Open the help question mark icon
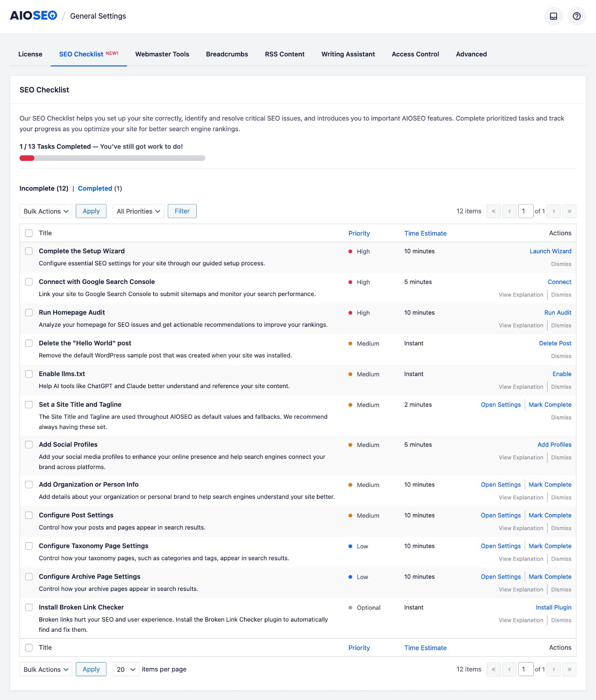 pyautogui.click(x=577, y=16)
